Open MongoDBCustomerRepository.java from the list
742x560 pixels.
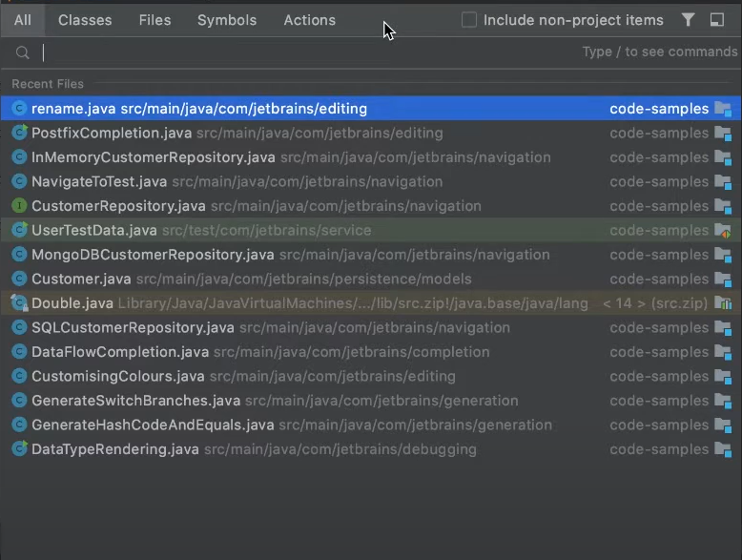153,255
